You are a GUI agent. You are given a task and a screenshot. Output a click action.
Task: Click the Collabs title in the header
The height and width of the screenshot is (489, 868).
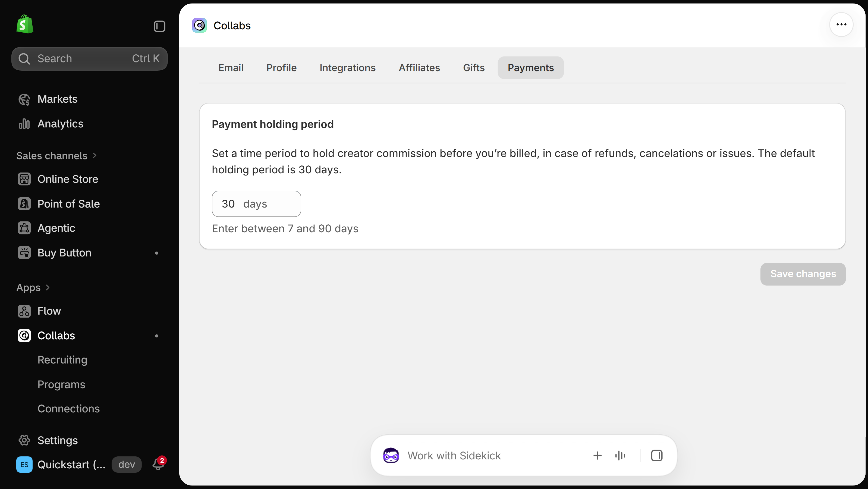coord(232,26)
